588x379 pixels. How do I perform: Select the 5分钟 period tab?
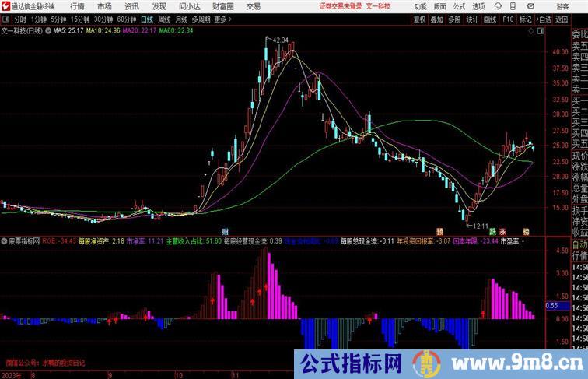[x=58, y=19]
